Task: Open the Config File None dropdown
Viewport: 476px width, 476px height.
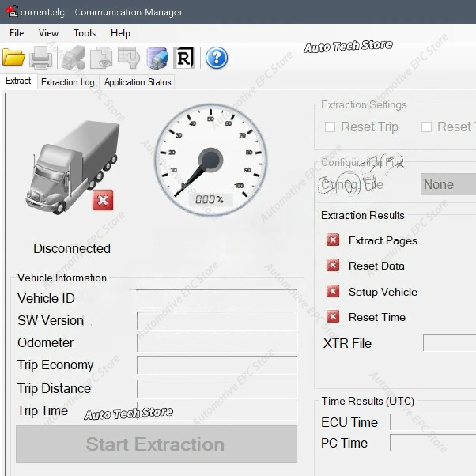Action: point(447,184)
